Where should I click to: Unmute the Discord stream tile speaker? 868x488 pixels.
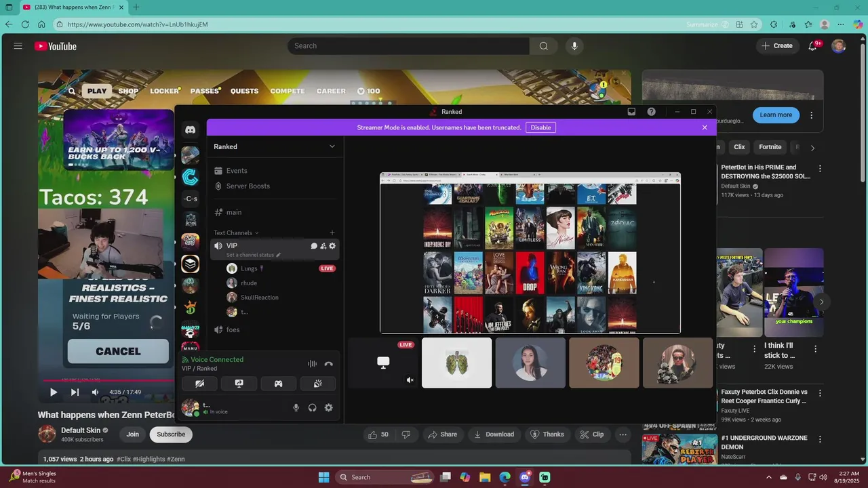(410, 380)
